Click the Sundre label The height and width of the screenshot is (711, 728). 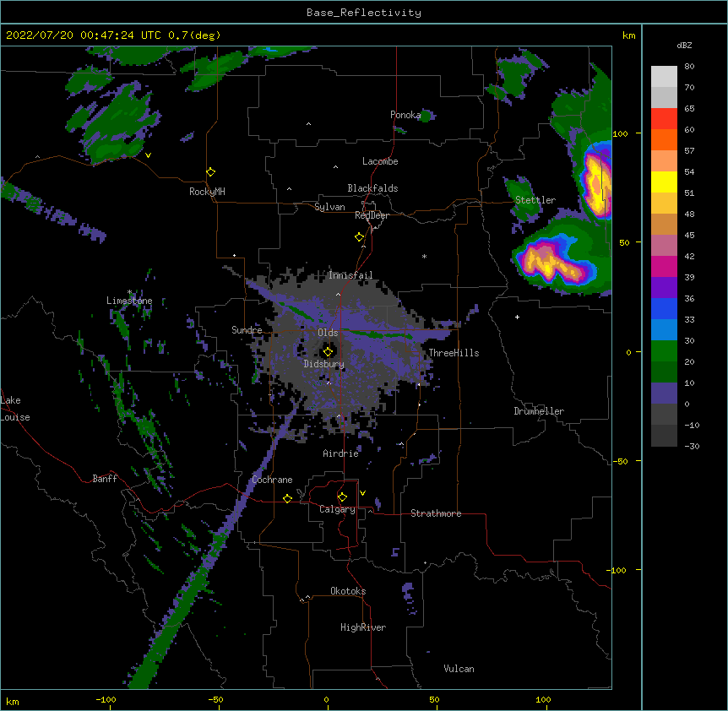(247, 330)
